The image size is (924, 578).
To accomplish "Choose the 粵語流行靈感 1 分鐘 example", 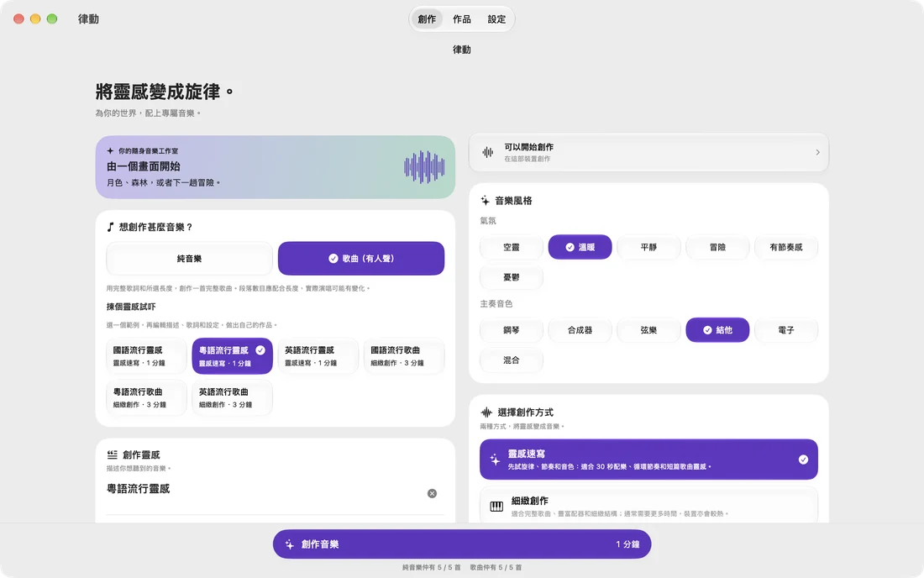I will tap(232, 356).
